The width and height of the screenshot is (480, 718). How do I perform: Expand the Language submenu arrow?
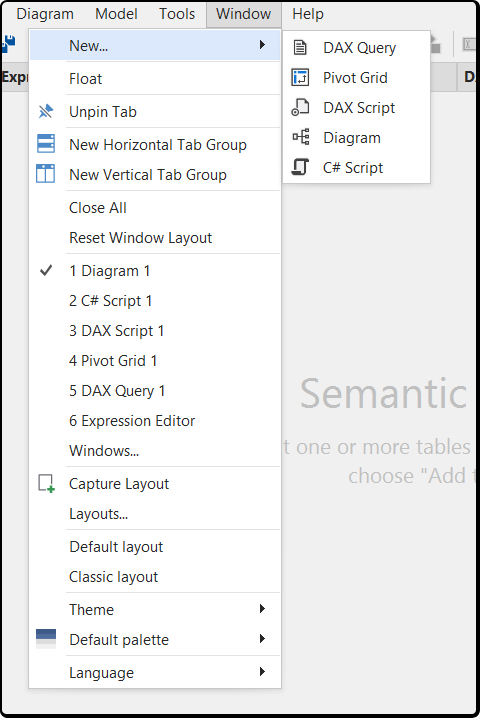tap(262, 672)
